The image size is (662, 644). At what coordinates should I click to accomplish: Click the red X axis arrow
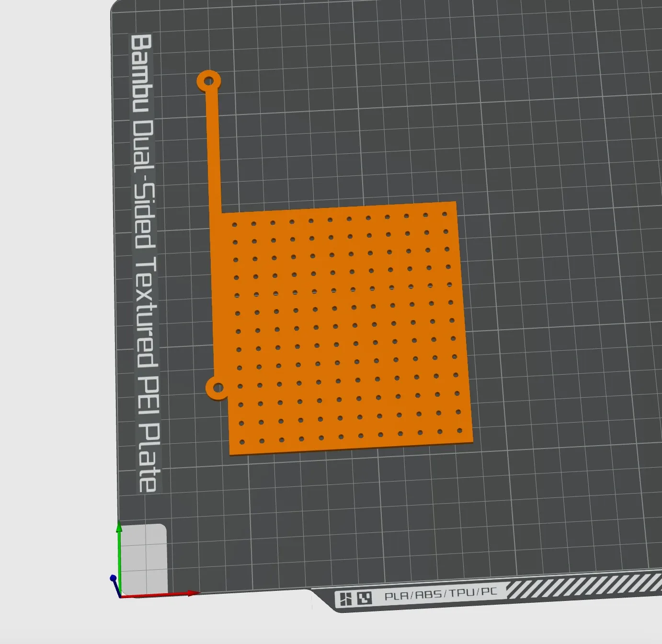point(160,594)
